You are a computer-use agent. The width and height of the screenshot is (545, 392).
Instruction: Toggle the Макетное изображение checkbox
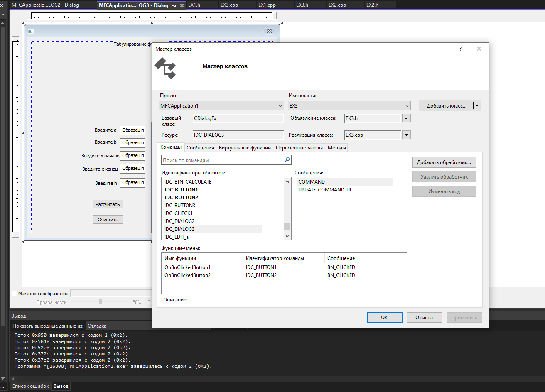pos(15,293)
